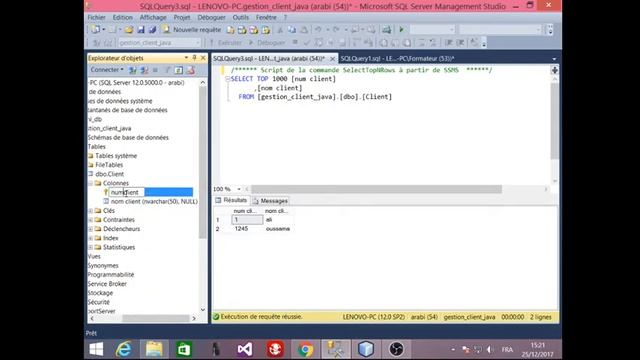
Task: Click the green start debugging arrow icon
Action: [401, 30]
